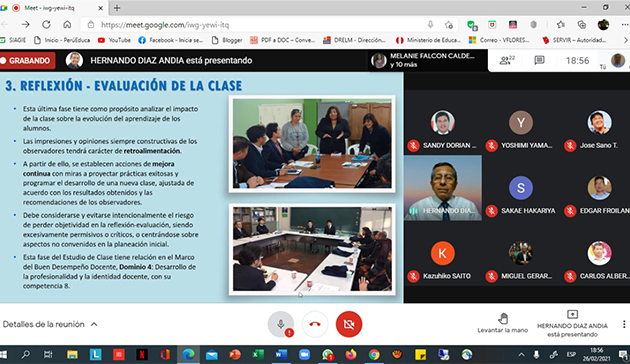Expand Detalles de la reunión chevron
This screenshot has width=630, height=364.
(x=94, y=324)
